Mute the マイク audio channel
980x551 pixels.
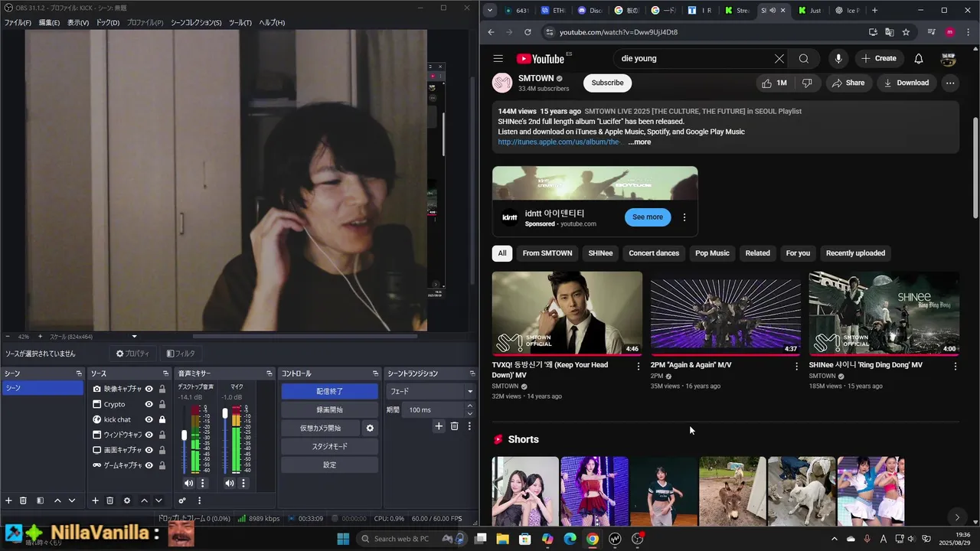(x=230, y=483)
